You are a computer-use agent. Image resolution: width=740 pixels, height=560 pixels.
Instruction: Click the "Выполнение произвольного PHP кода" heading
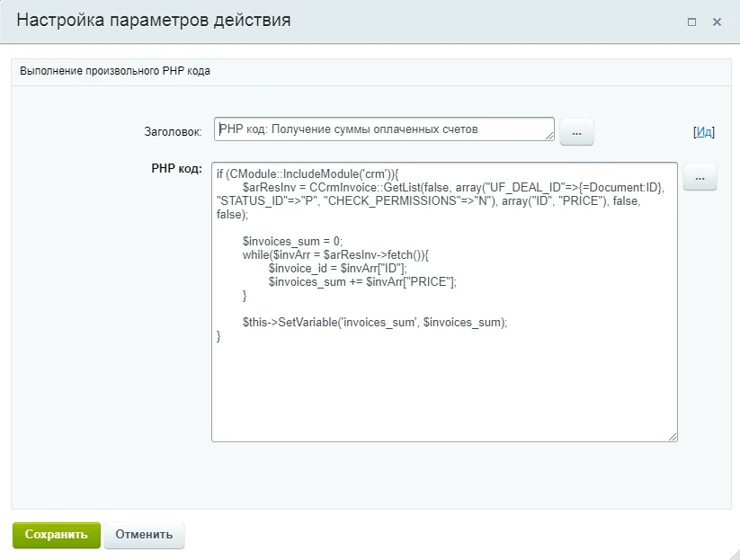click(x=115, y=71)
